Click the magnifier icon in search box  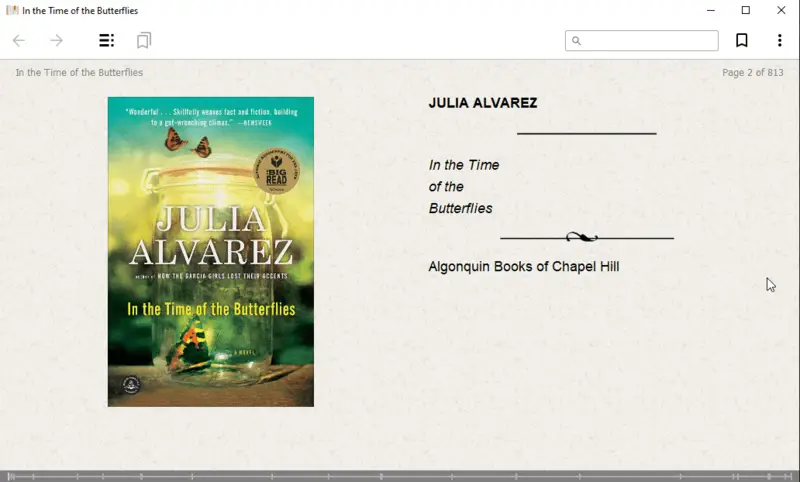click(x=576, y=41)
